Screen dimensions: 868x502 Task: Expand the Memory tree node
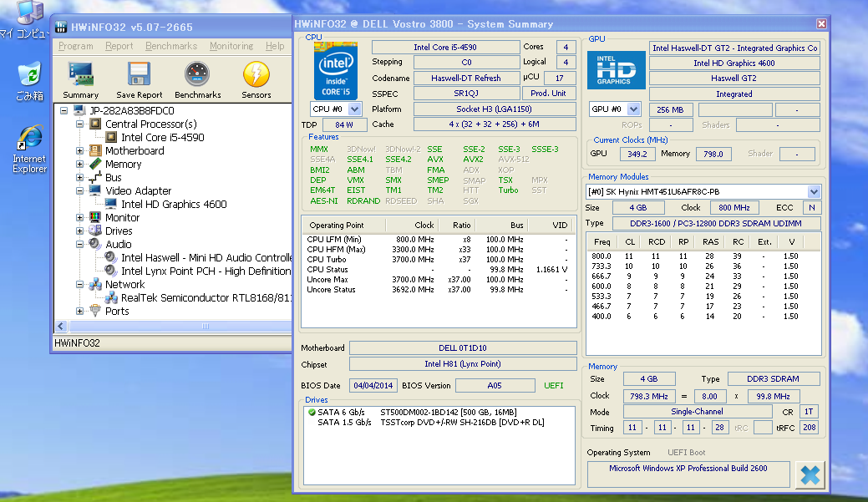[x=79, y=164]
